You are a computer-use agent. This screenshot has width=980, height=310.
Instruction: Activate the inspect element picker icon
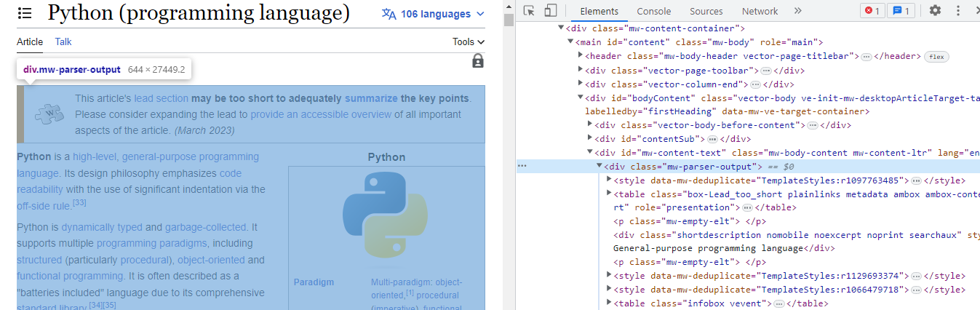(x=529, y=10)
